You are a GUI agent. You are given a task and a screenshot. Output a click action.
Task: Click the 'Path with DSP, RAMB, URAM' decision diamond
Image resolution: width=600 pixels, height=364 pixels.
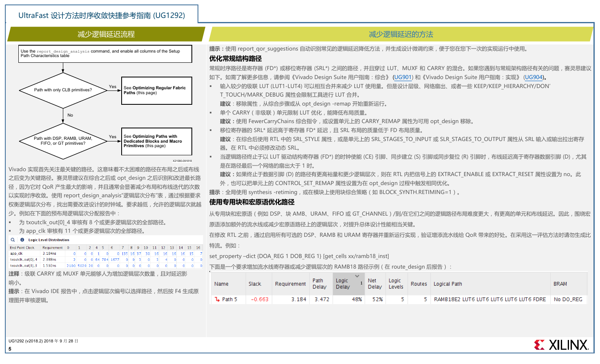pos(63,141)
